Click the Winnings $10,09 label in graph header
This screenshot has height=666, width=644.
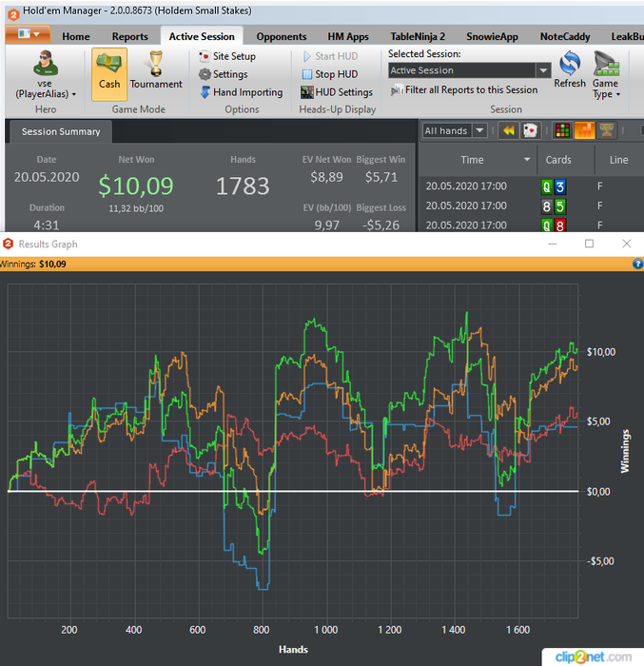tap(32, 264)
